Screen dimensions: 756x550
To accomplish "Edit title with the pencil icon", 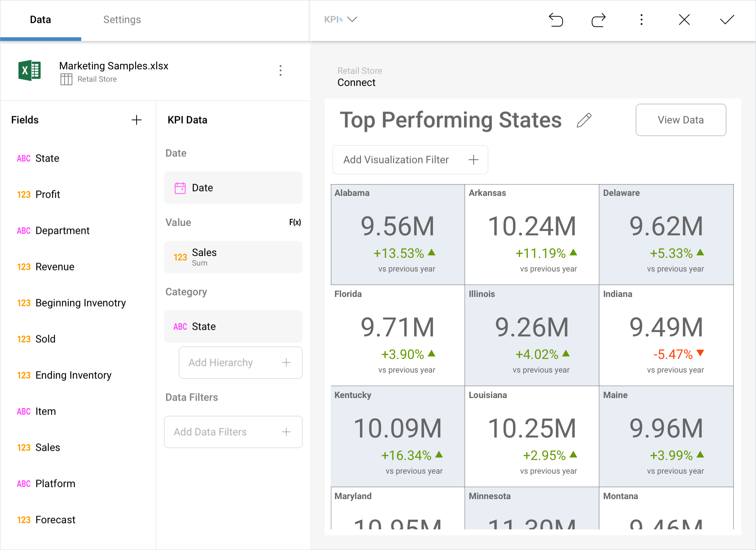I will pos(584,120).
